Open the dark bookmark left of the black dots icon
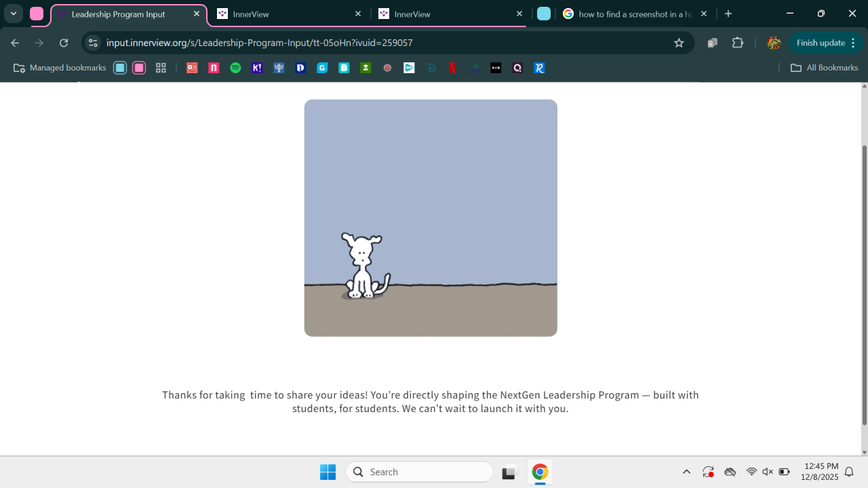 pos(474,68)
